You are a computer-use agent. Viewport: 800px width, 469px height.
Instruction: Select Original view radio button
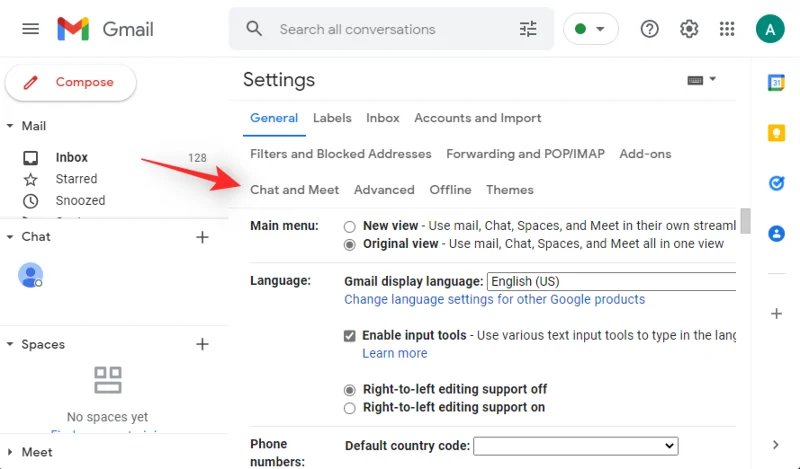pyautogui.click(x=349, y=244)
